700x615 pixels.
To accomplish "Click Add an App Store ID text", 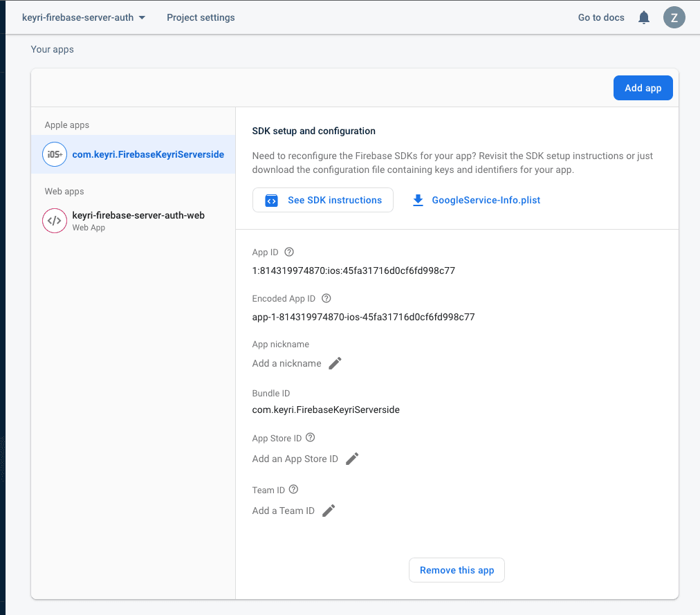I will (x=295, y=459).
